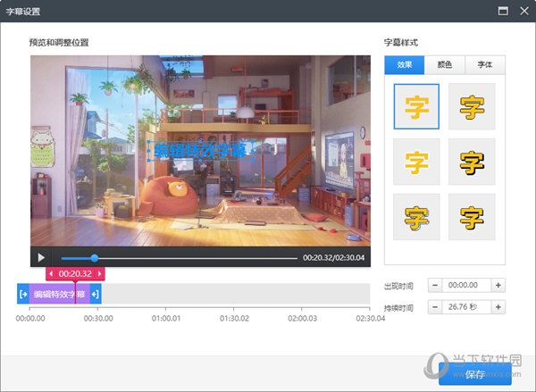
Task: Select the purple subtitle clip on timeline
Action: [x=59, y=294]
